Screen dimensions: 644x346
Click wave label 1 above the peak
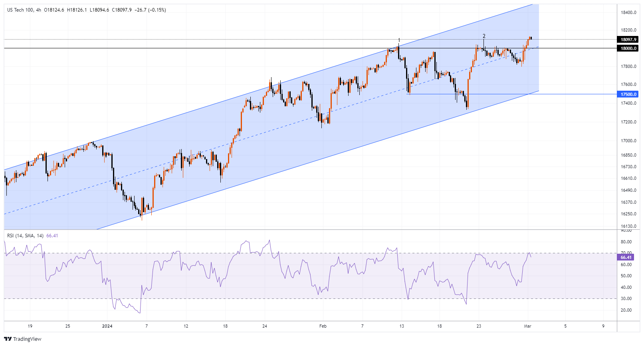click(x=399, y=40)
